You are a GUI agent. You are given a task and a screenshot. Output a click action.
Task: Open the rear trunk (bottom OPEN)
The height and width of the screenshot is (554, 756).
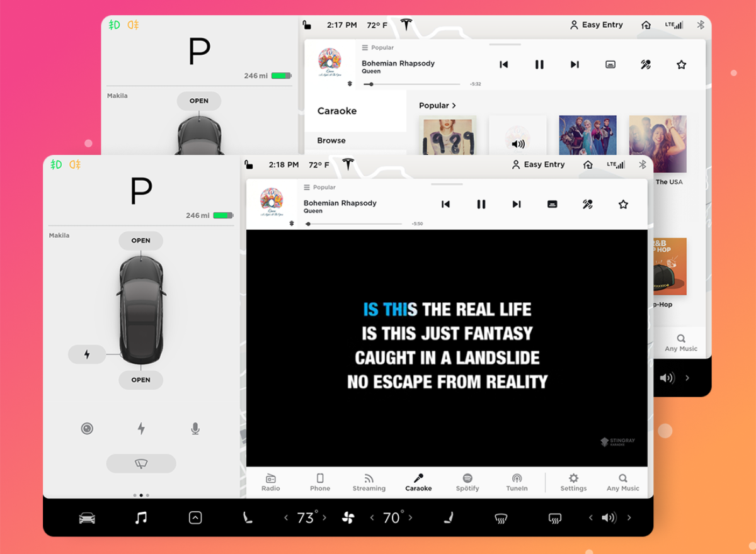140,380
